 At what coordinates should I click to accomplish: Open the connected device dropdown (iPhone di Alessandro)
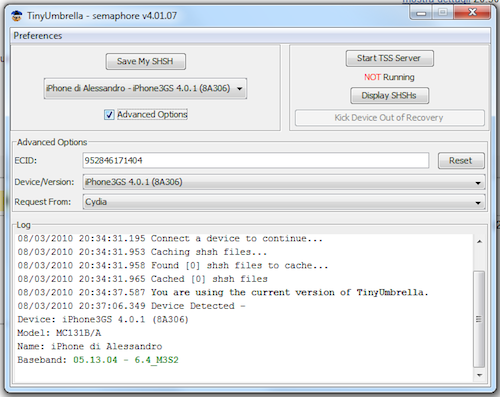pyautogui.click(x=145, y=89)
